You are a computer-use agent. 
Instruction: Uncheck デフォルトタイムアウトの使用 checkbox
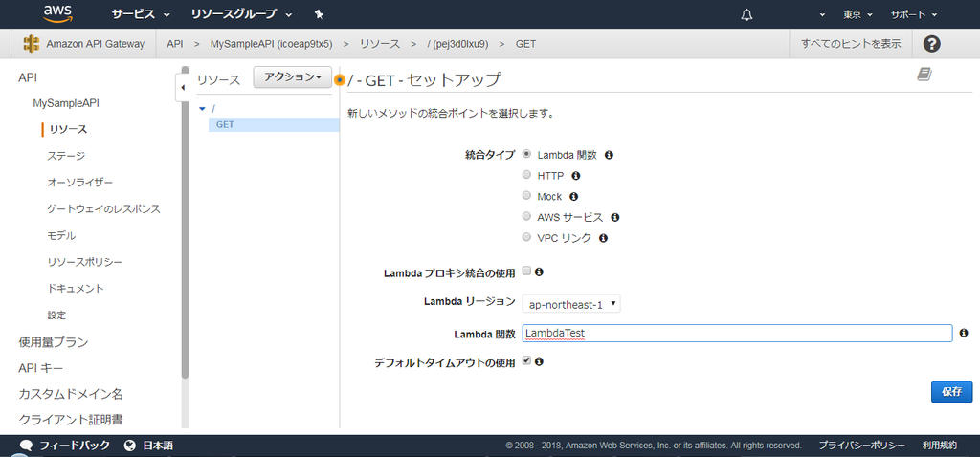click(x=526, y=360)
